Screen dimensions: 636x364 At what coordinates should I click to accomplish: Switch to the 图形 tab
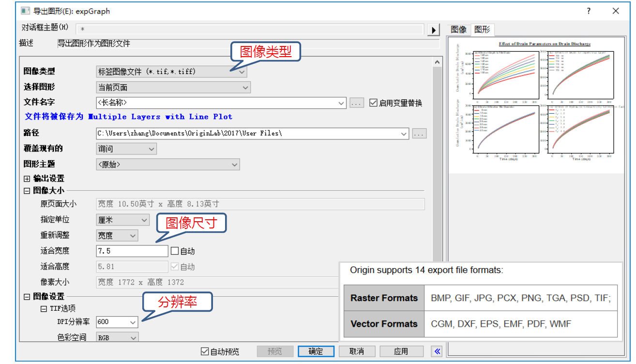[482, 30]
